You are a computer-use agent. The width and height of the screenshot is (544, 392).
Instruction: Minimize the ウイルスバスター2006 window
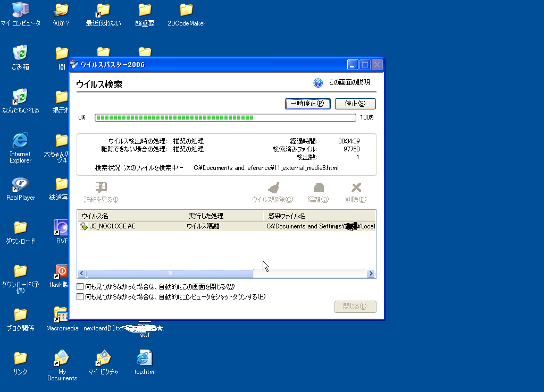(x=352, y=64)
